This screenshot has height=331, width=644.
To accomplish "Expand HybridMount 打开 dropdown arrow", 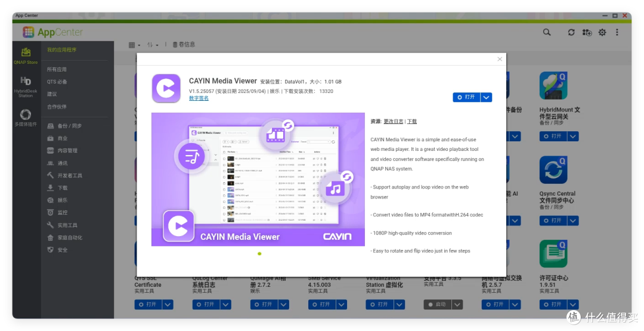I will coord(573,136).
